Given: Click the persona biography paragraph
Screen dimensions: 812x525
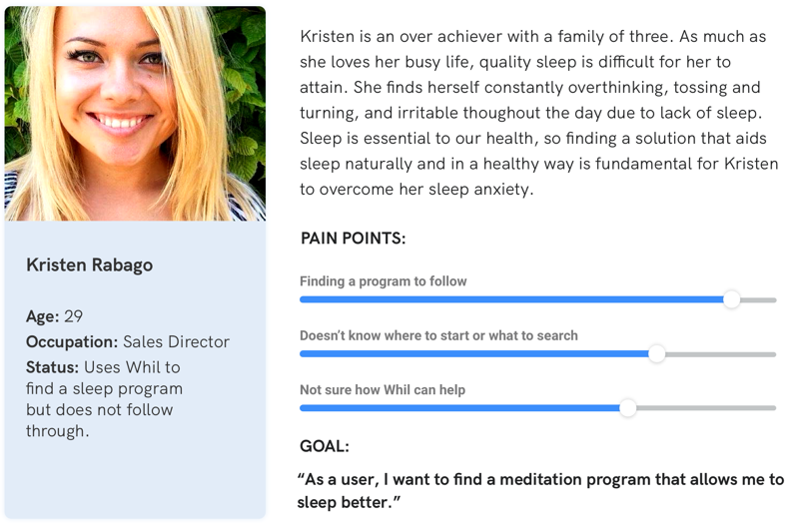Looking at the screenshot, I should coord(539,113).
